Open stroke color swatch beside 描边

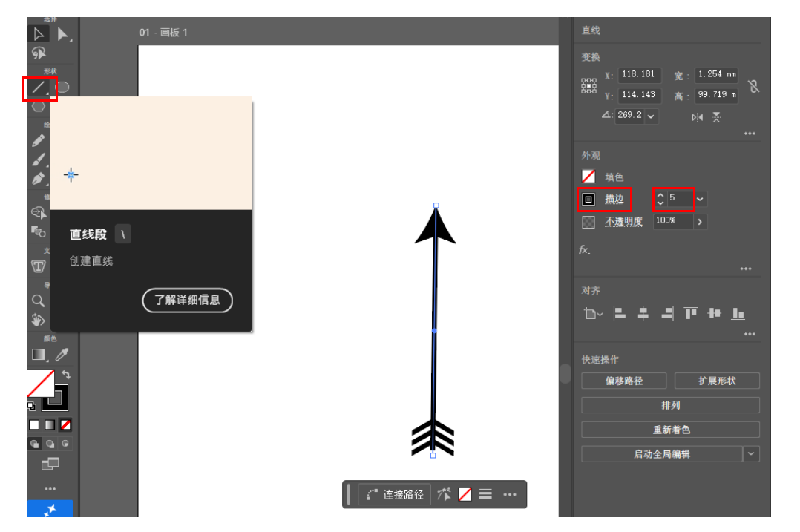[588, 199]
